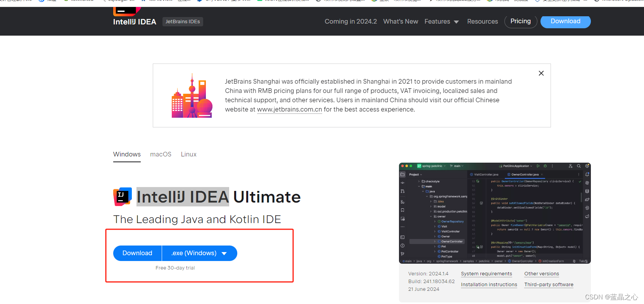Screen dimensions: 644x304
Task: Switch to the Linux tab
Action: [x=188, y=155]
